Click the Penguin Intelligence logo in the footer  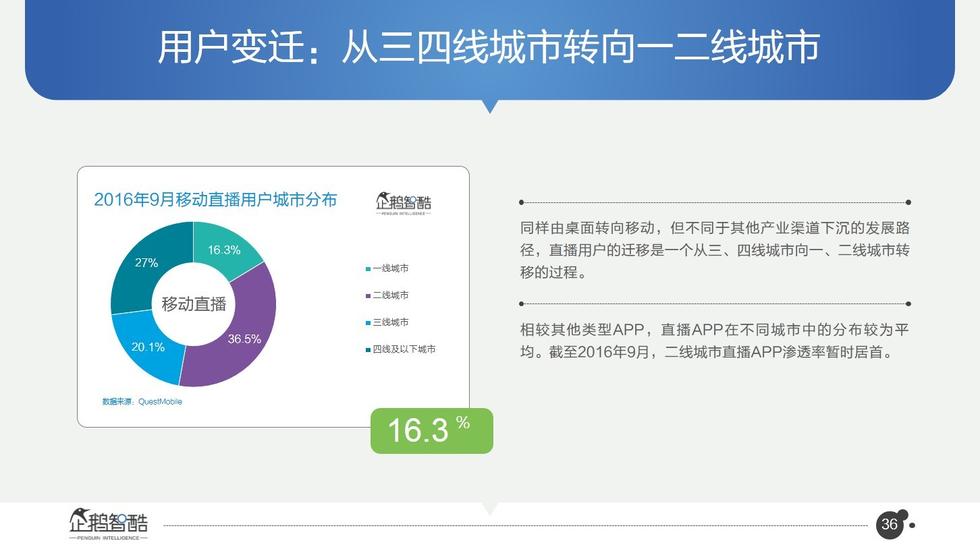click(108, 524)
